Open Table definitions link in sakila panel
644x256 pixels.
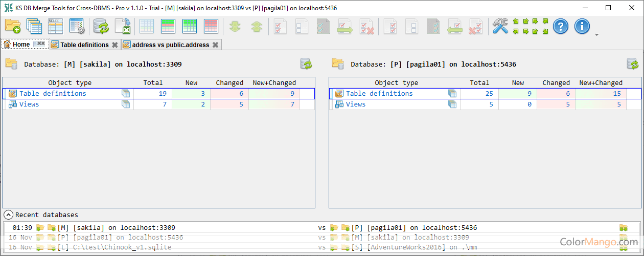point(53,93)
